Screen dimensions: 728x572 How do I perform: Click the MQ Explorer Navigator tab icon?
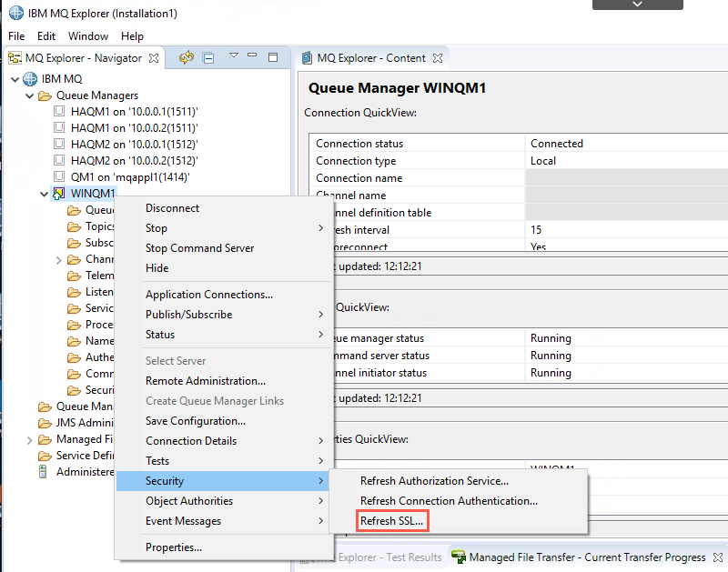coord(15,58)
